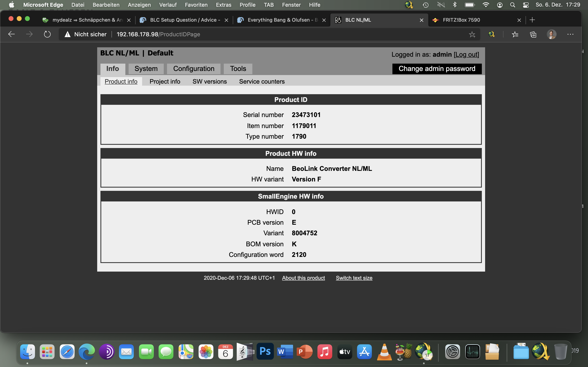
Task: Click the Nicht sicher security warning
Action: 86,34
